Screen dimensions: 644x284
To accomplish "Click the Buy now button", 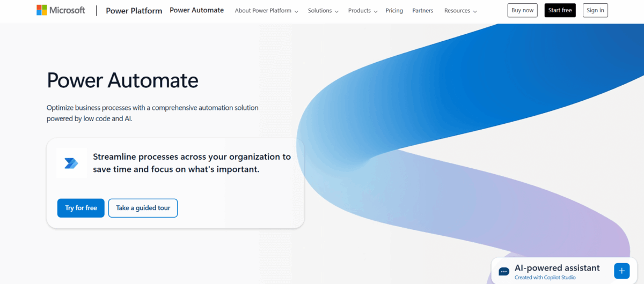I will (522, 10).
